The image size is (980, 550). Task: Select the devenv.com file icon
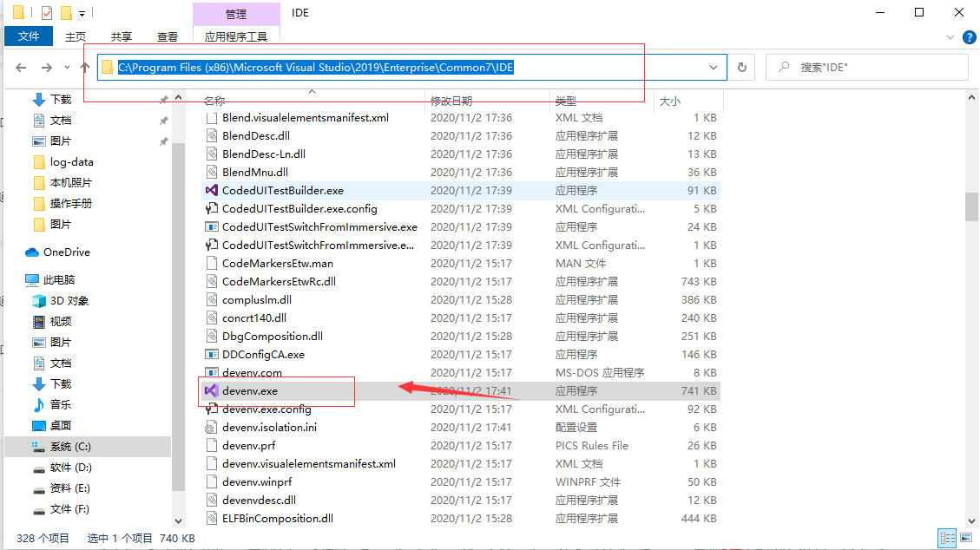pyautogui.click(x=211, y=373)
